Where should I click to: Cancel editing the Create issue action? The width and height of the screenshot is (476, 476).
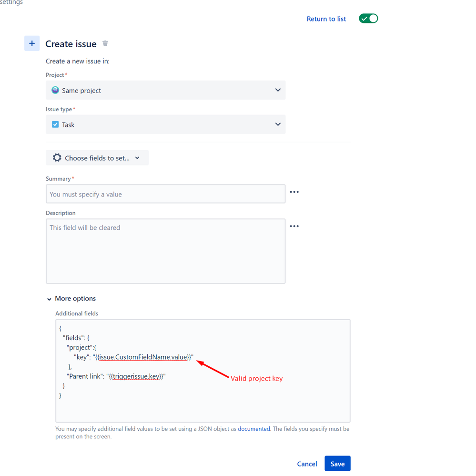pos(307,464)
